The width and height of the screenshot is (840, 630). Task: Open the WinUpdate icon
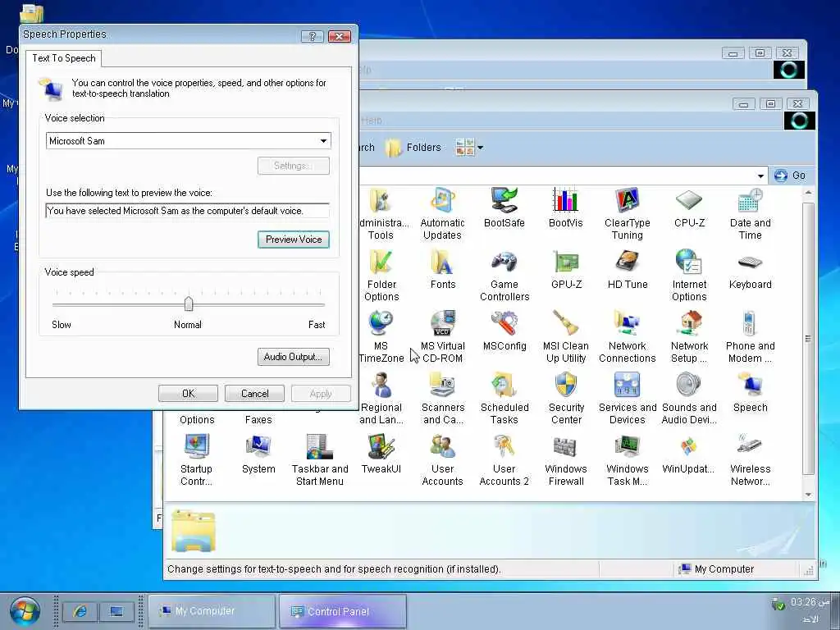pyautogui.click(x=688, y=454)
